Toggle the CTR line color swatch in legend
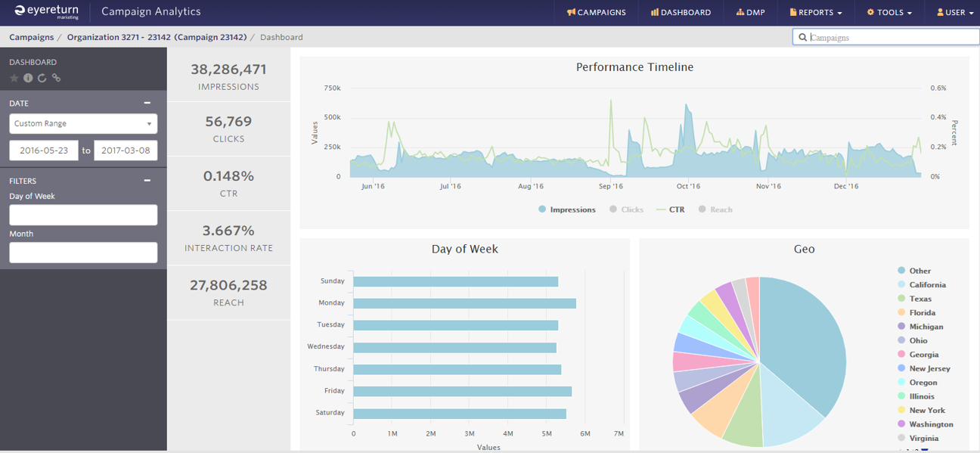 click(x=662, y=209)
